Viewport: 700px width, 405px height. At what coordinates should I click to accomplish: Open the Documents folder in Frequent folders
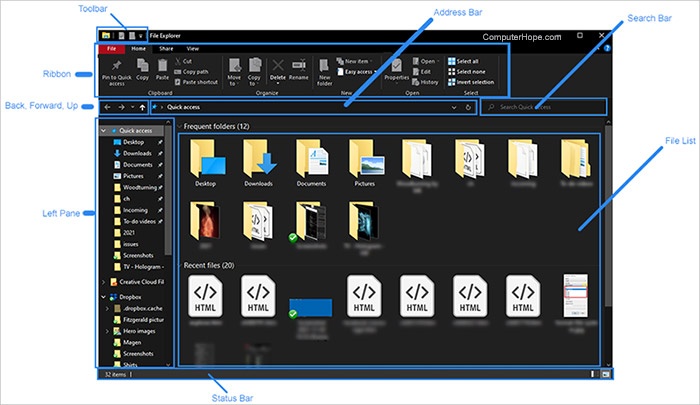(x=312, y=163)
